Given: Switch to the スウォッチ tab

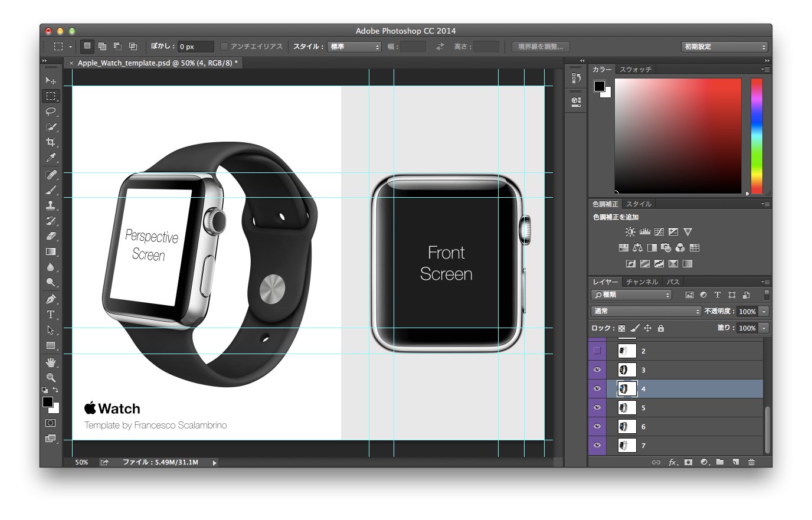Looking at the screenshot, I should coord(636,70).
